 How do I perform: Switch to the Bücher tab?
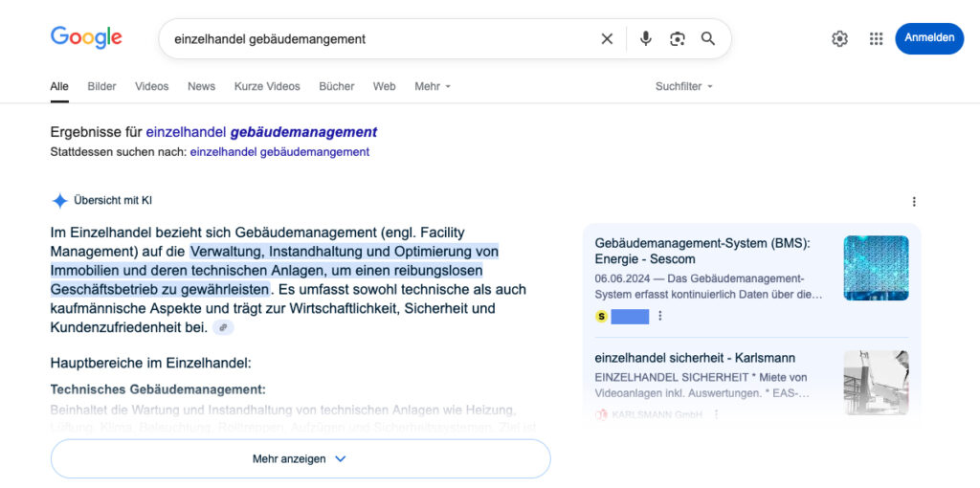click(336, 86)
